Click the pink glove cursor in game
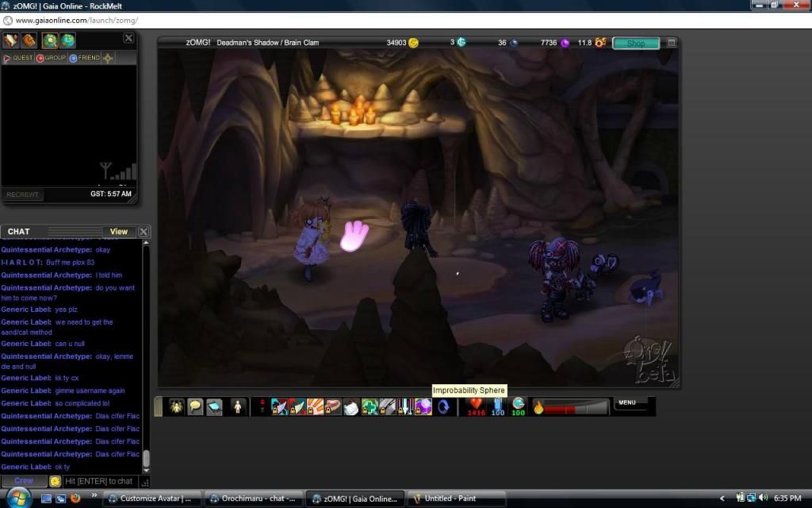 tap(354, 237)
